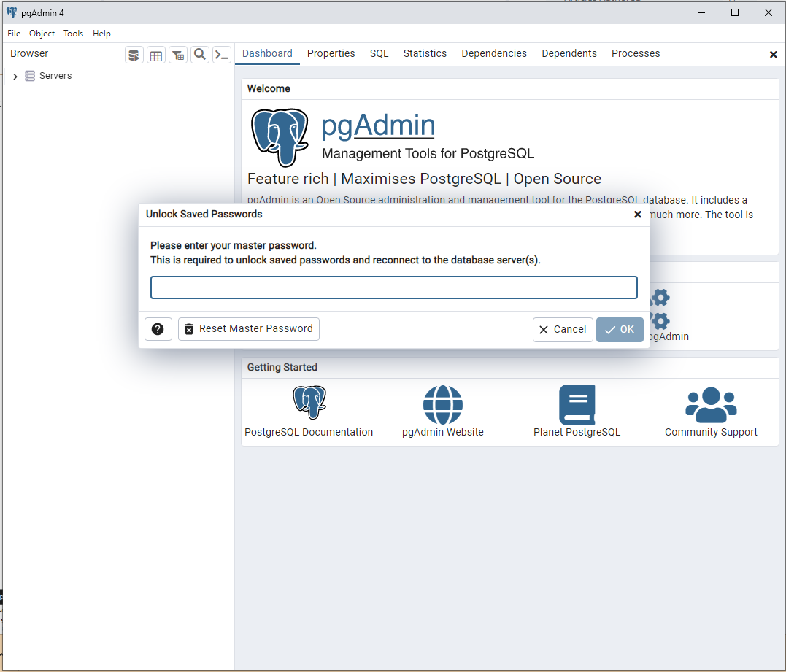Click the pgAdmin elephant logo in Welcome panel
Screen dimensions: 786x672
pyautogui.click(x=280, y=137)
